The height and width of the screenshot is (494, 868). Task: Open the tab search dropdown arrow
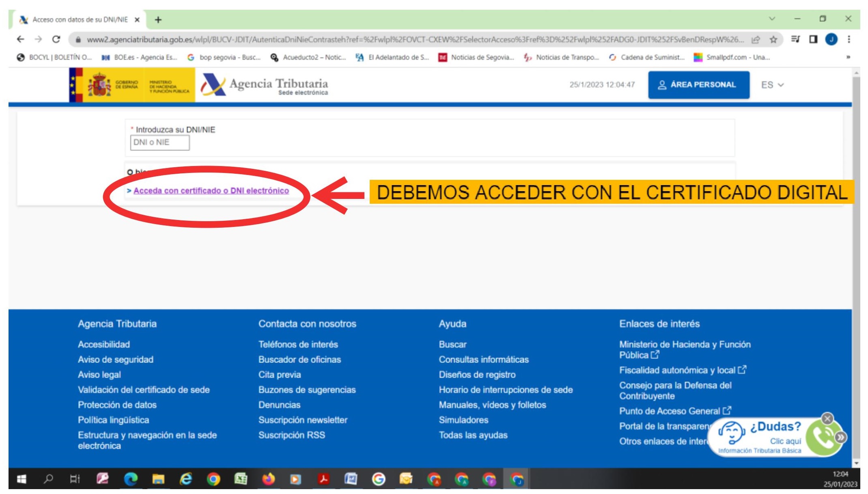point(772,19)
